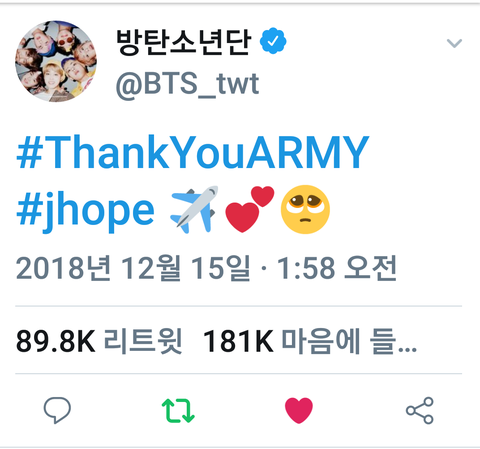The height and width of the screenshot is (449, 480).
Task: Toggle the green retweet icon
Action: (178, 411)
